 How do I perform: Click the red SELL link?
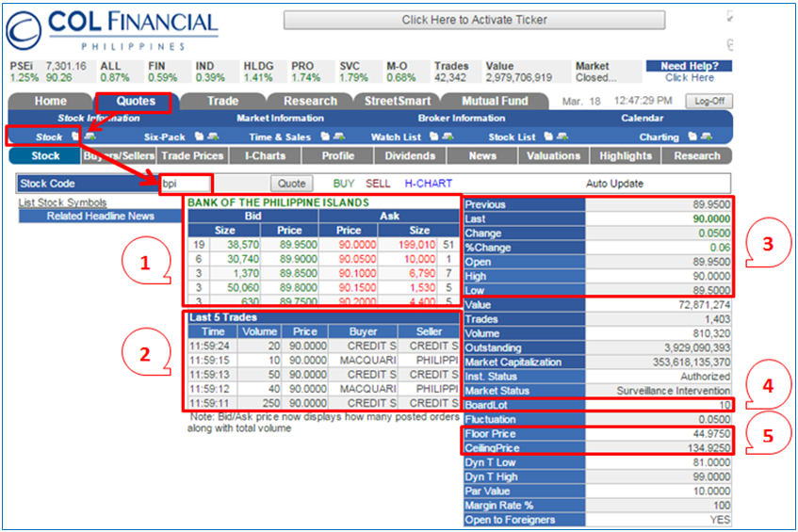coord(378,184)
